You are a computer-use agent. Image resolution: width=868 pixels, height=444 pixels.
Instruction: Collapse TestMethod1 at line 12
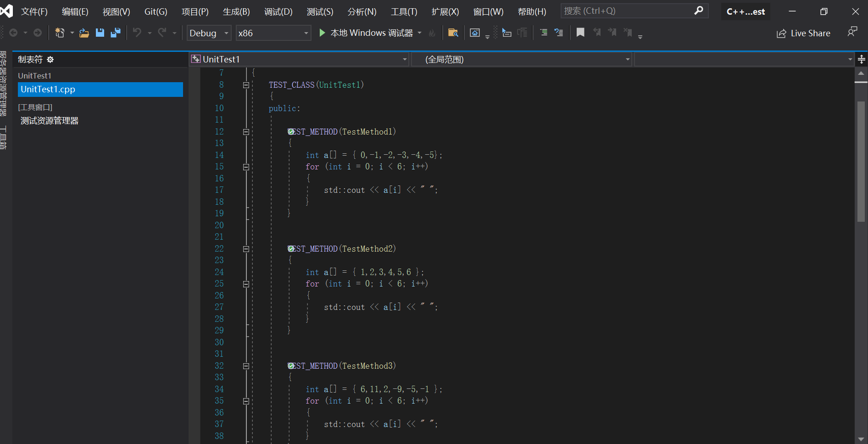[x=246, y=132]
